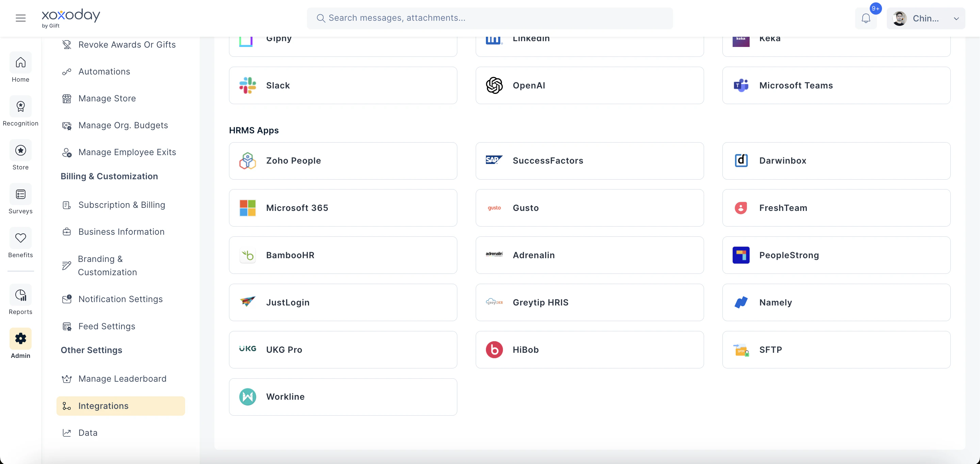Click the Other Settings heading
Screen dimensions: 980x464
tap(91, 350)
